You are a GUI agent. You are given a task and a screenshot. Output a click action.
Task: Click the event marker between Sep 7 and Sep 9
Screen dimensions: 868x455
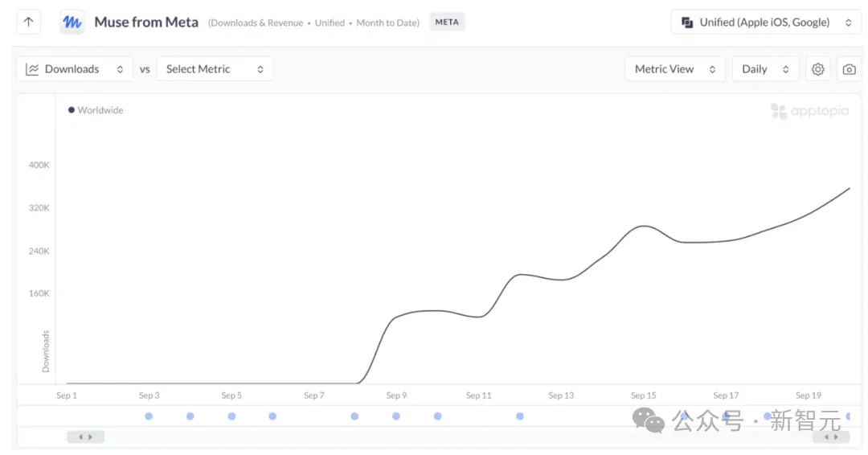click(354, 416)
